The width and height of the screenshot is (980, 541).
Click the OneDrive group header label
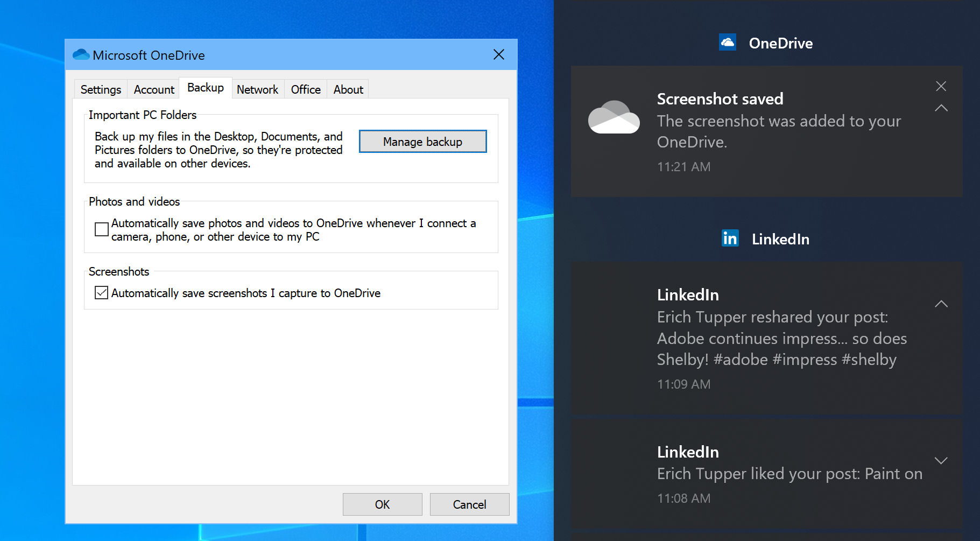point(781,43)
